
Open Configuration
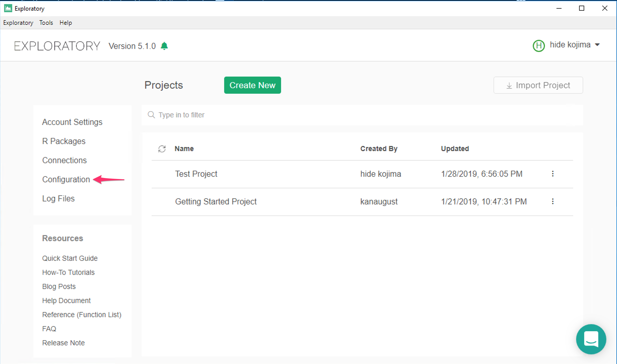(x=66, y=179)
